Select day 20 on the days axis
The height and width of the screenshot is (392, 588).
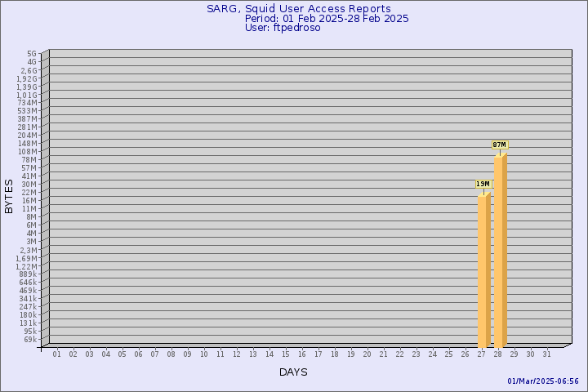[367, 354]
